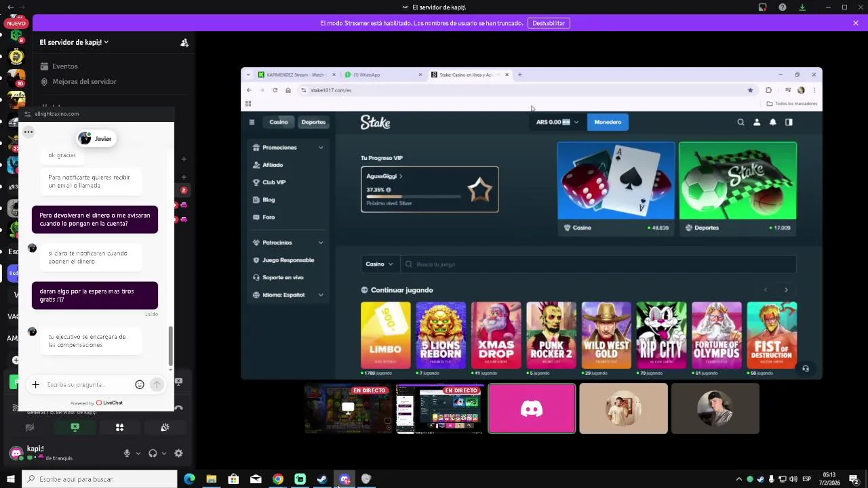Stop Discord screen share button
Image resolution: width=868 pixels, height=488 pixels.
pos(75,427)
